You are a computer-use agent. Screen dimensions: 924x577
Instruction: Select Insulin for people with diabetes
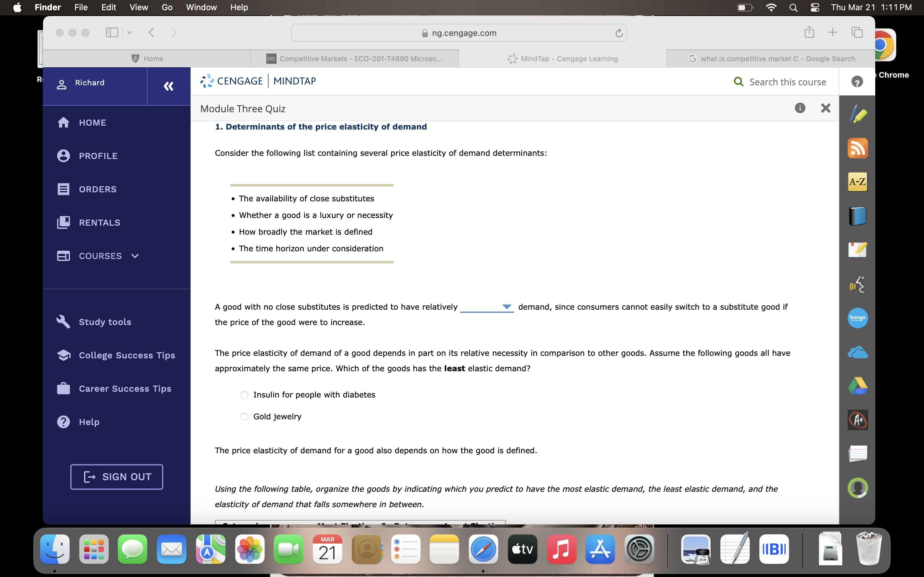tap(244, 395)
